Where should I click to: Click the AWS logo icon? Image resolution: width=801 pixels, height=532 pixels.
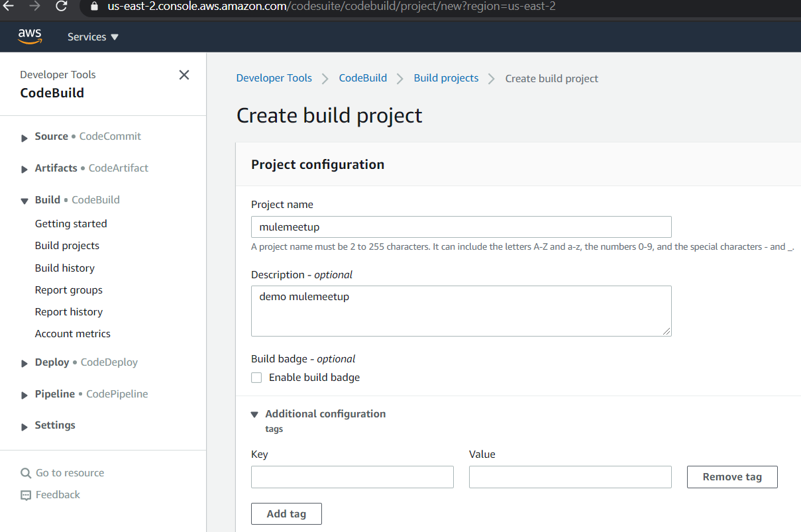pos(30,36)
